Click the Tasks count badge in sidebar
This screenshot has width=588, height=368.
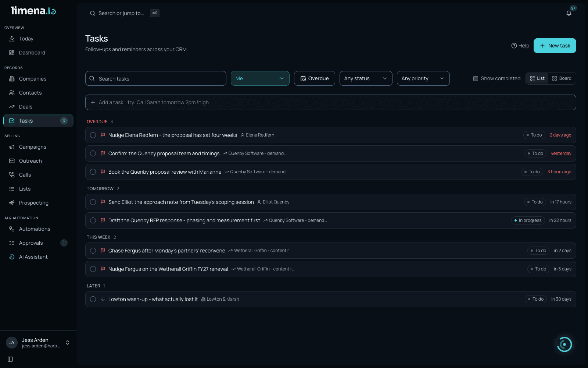coord(64,121)
